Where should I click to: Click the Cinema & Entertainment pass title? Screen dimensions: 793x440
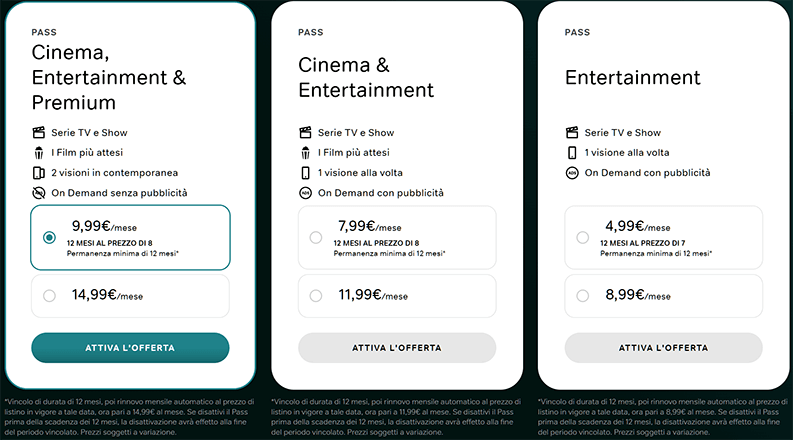[x=366, y=77]
